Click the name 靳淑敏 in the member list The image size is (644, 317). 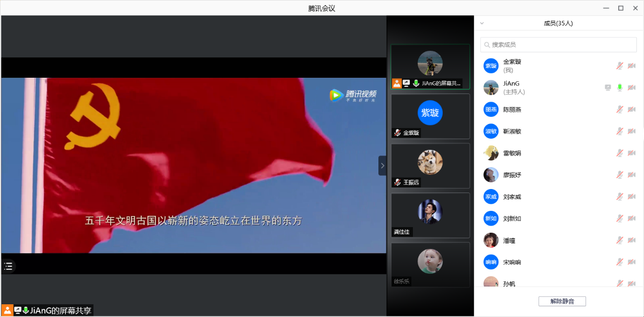pyautogui.click(x=512, y=131)
